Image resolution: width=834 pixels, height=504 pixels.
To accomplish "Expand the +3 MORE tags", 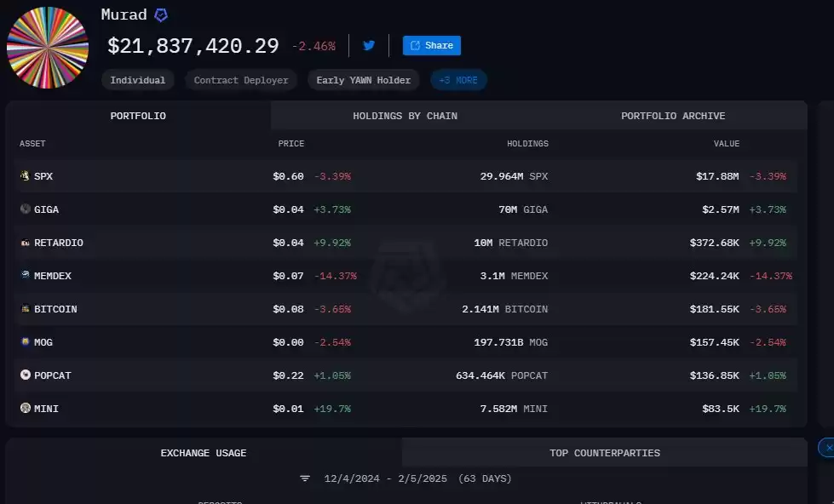I will tap(458, 80).
